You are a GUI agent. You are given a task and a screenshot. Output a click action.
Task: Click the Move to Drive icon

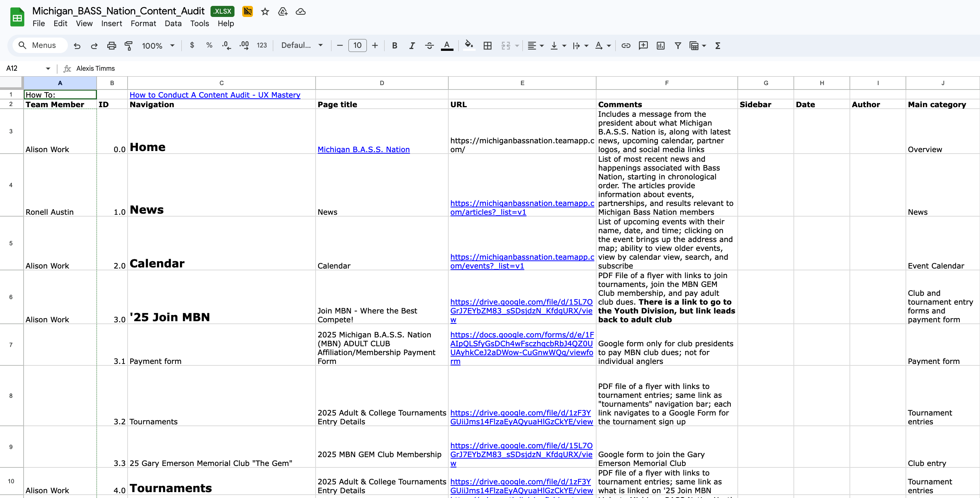point(283,12)
